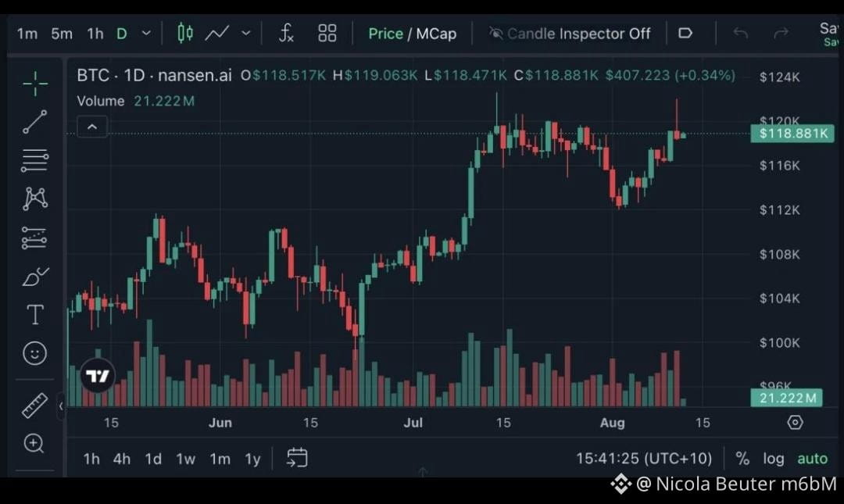
Task: Set range to 1h in bottom bar
Action: click(91, 458)
